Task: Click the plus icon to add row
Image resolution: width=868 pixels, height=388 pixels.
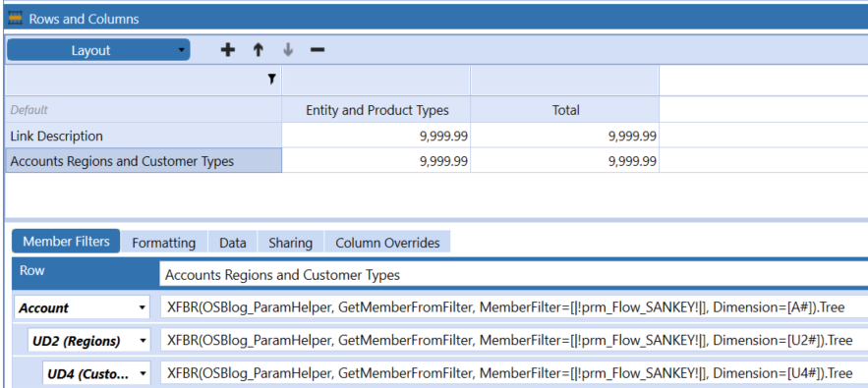Action: click(227, 50)
